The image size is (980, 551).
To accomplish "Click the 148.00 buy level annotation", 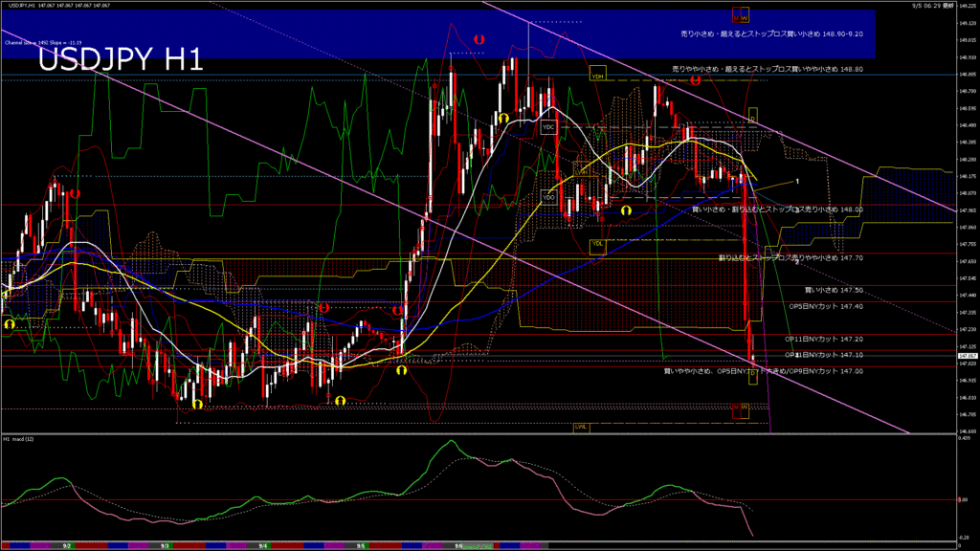I will [777, 209].
